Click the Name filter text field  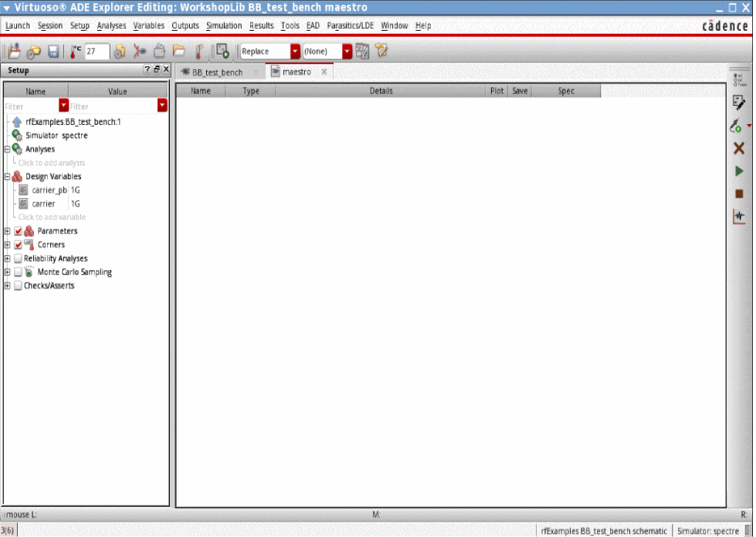(32, 106)
